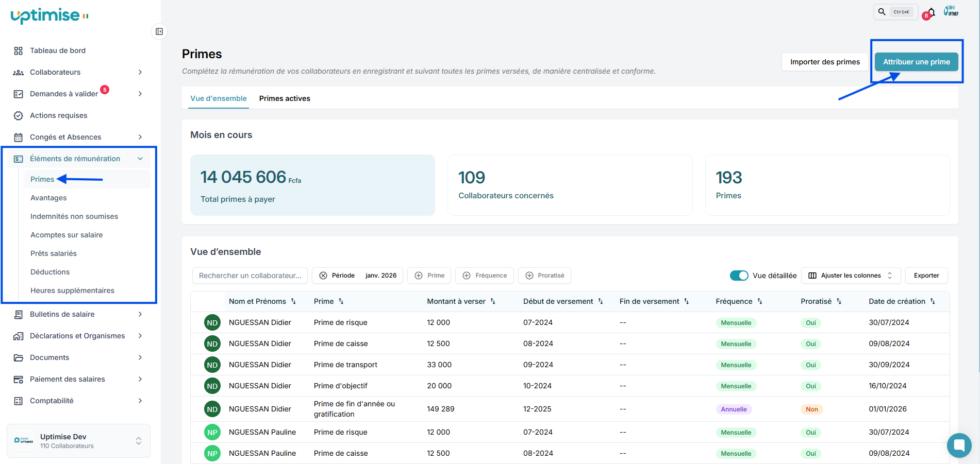Clear the Période filter x icon
This screenshot has width=980, height=464.
pos(323,276)
